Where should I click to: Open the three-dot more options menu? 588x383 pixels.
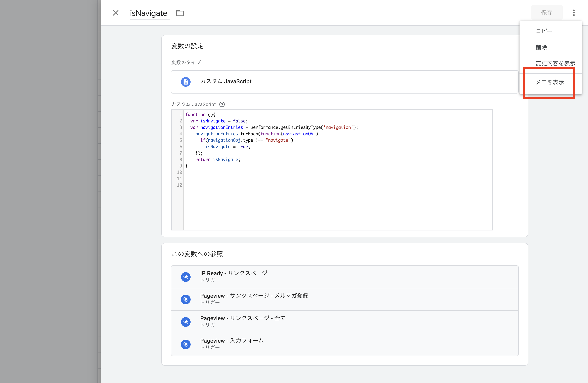tap(574, 13)
